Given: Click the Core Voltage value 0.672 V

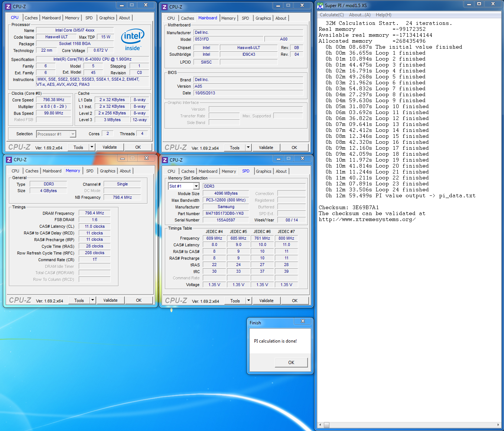Looking at the screenshot, I should (100, 50).
